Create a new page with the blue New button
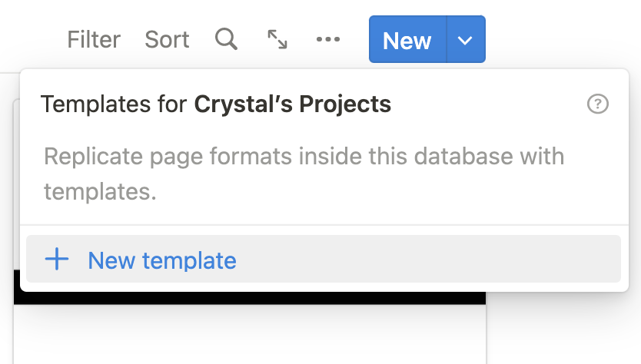The image size is (641, 364). click(x=407, y=40)
